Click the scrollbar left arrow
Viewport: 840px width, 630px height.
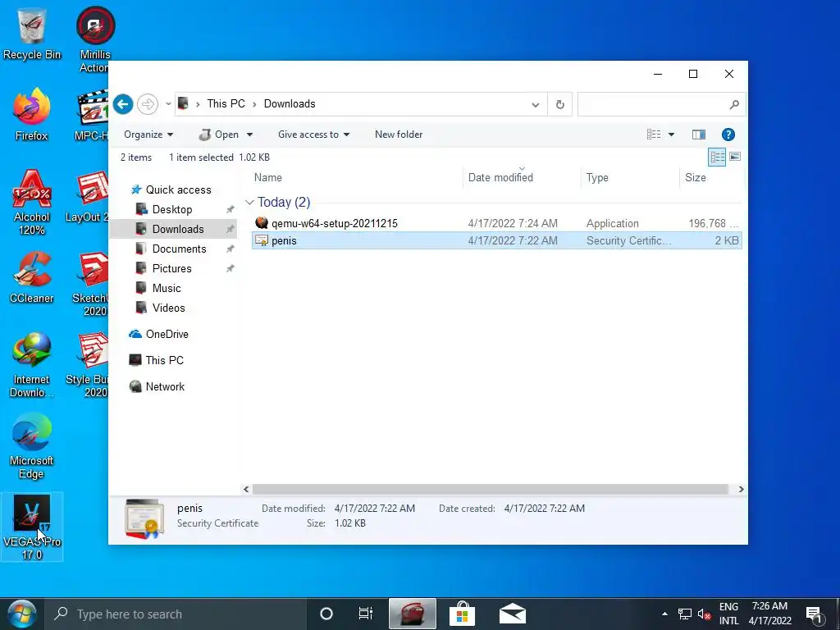[x=246, y=489]
